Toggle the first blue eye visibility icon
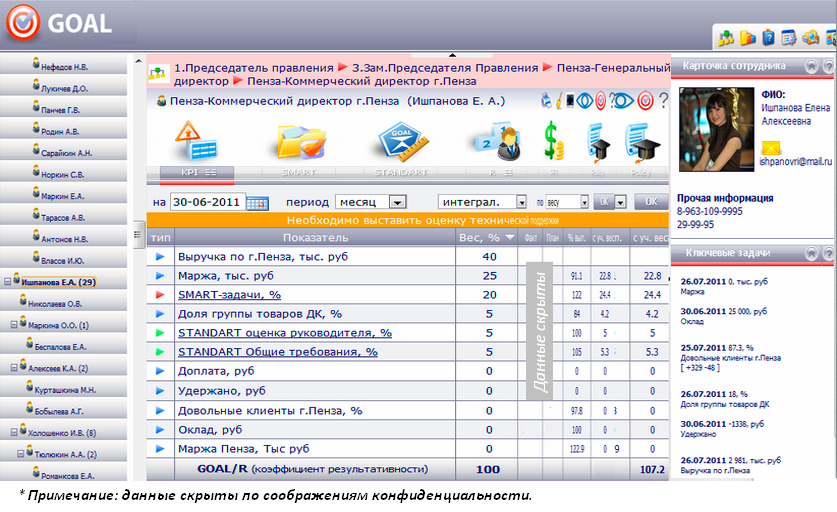 pos(585,100)
